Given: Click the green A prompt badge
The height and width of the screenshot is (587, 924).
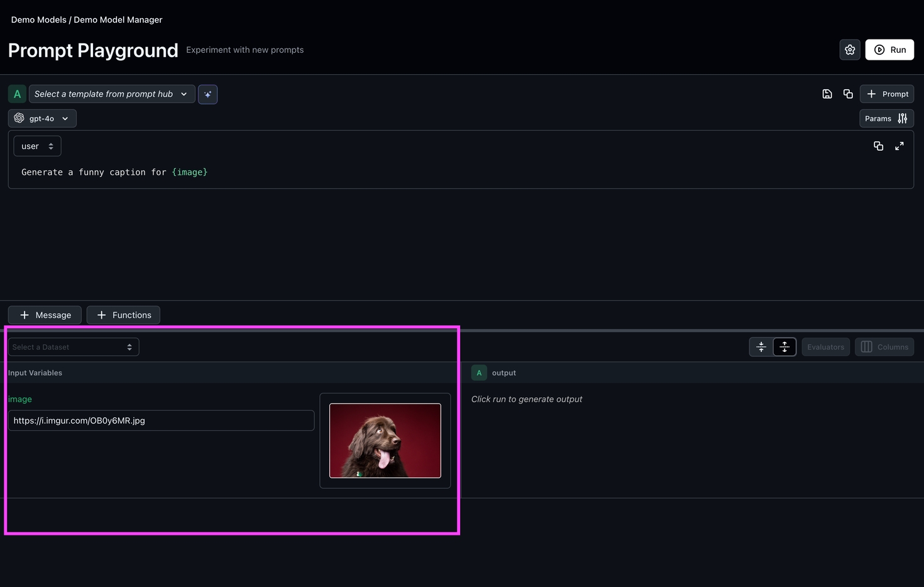Looking at the screenshot, I should tap(17, 94).
